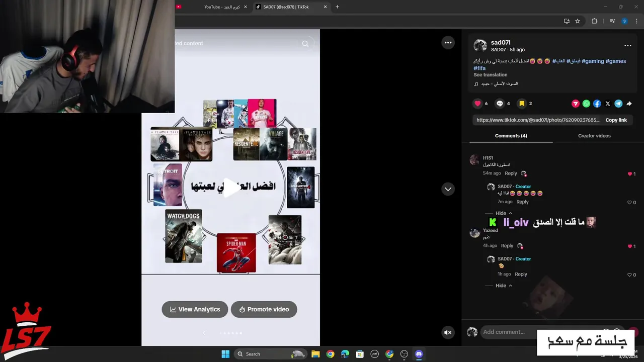The height and width of the screenshot is (362, 644).
Task: Repost using the red arrow share icon
Action: [576, 104]
